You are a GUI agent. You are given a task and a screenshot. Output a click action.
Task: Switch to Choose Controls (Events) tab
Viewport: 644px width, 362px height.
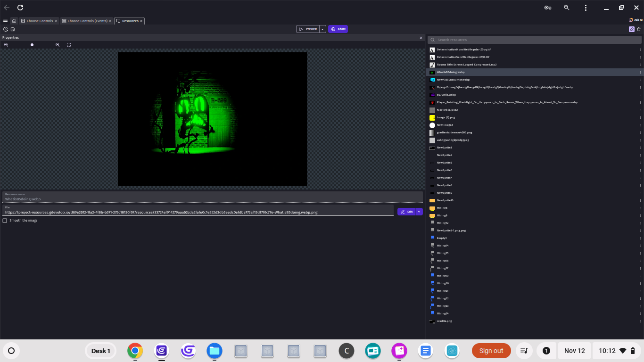tap(87, 21)
